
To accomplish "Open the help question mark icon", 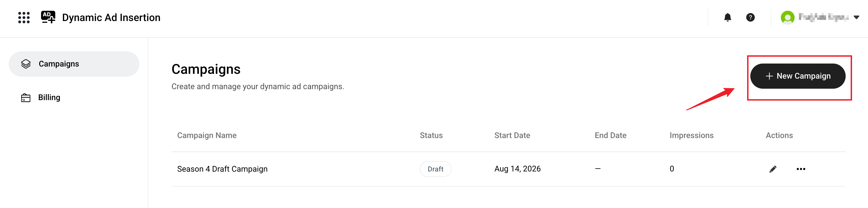I will 750,17.
